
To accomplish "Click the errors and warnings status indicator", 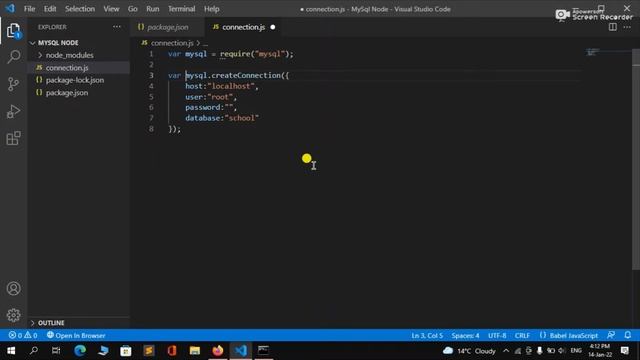I will pyautogui.click(x=23, y=336).
